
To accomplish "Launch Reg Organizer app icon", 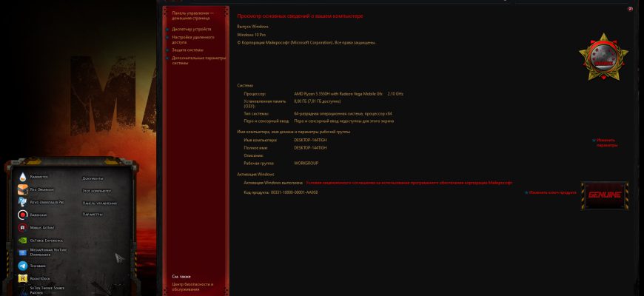I will pos(23,189).
